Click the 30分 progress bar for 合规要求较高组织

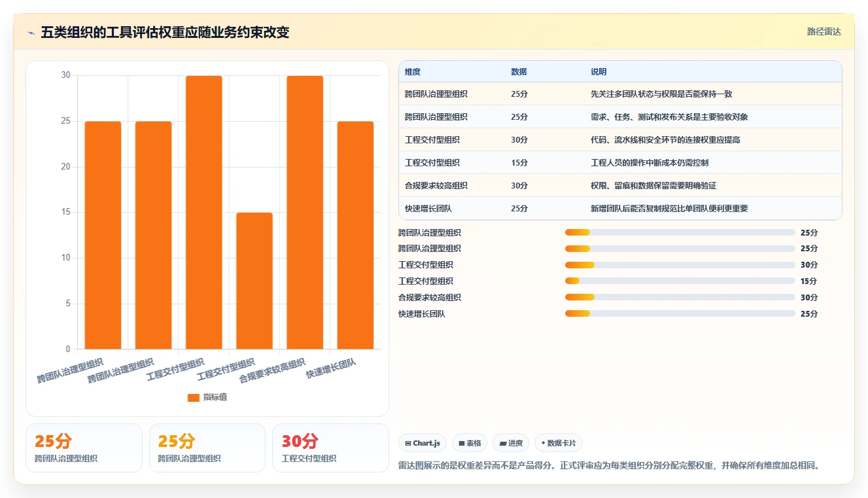point(680,297)
